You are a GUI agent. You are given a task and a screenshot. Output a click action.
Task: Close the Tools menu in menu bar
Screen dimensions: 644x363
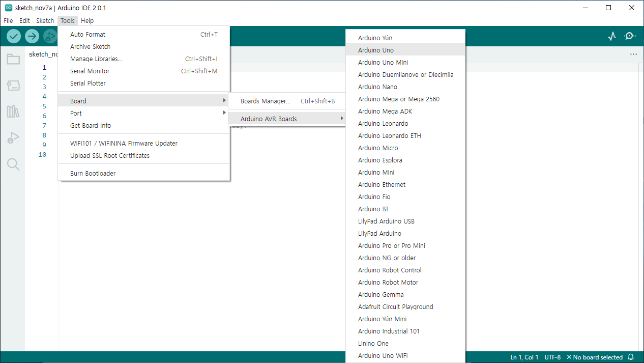coord(67,21)
